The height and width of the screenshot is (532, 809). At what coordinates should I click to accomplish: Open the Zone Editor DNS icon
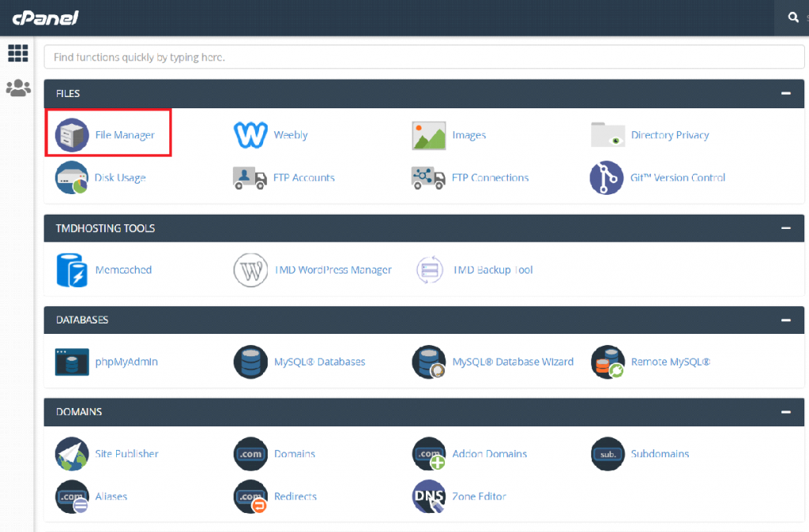(429, 496)
